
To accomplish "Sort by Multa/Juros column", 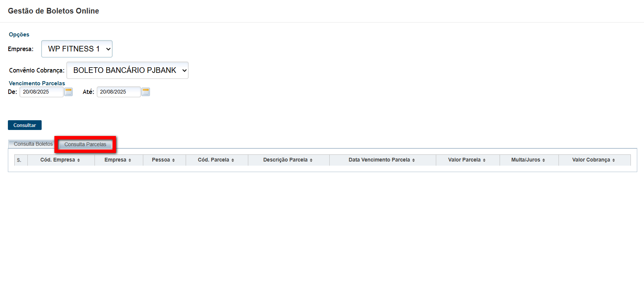I will tap(528, 160).
